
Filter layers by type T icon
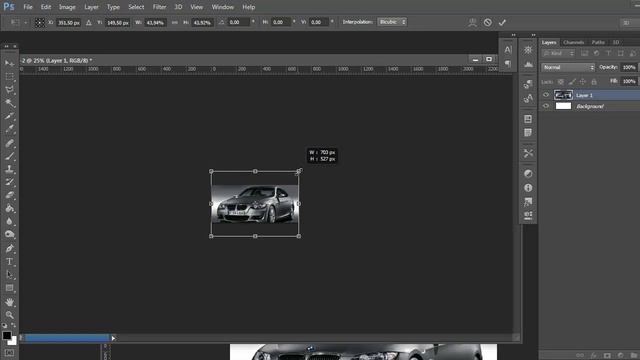(608, 53)
